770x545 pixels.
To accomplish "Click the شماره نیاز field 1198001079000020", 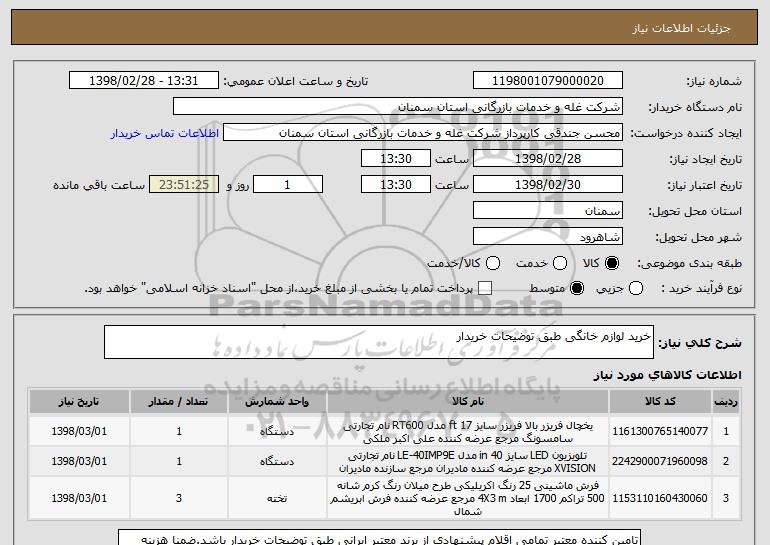I will [548, 81].
